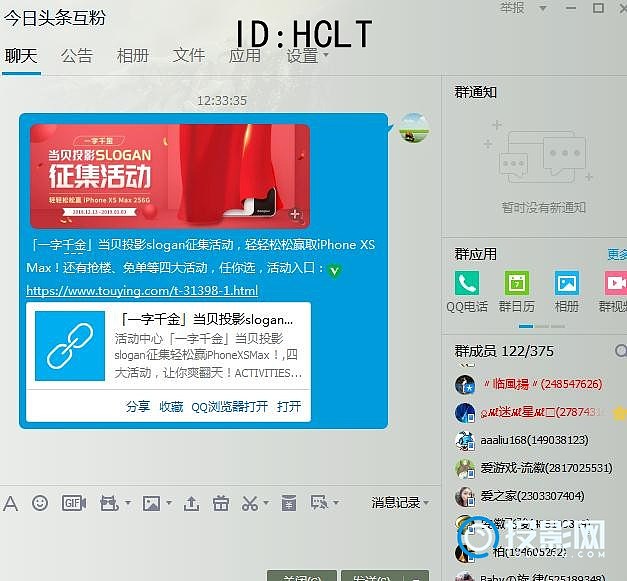Click QQ浏览器打开 on link card
627x581 pixels.
click(x=230, y=407)
